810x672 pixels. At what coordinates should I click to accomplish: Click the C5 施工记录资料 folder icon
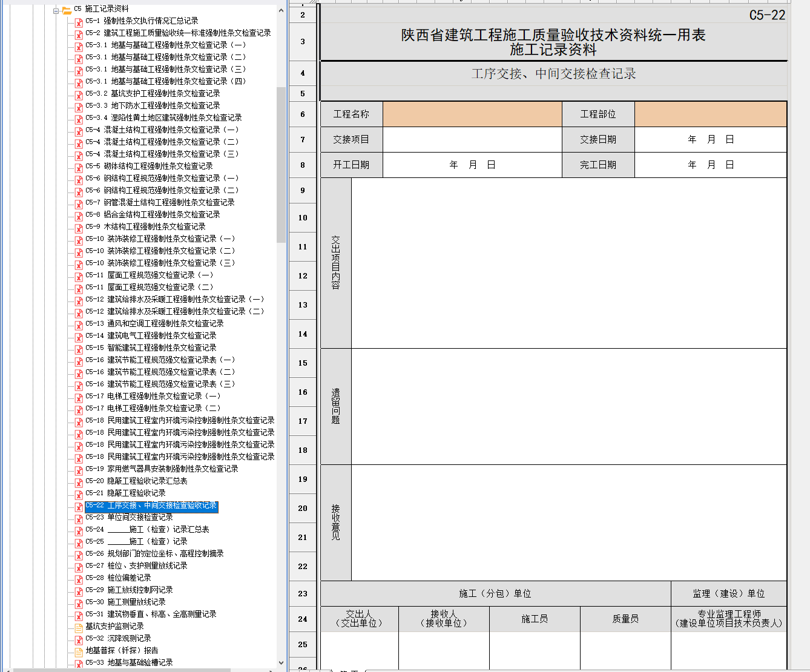(x=67, y=10)
